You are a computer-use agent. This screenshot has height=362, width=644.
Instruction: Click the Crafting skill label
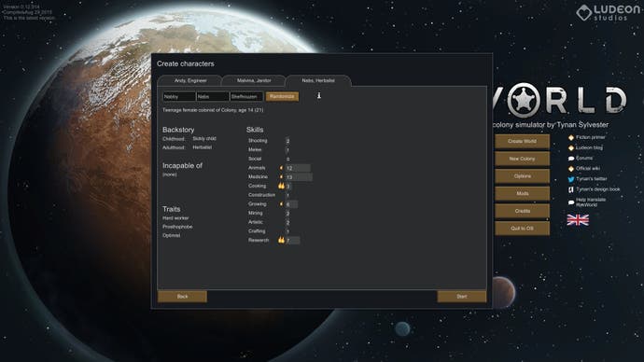257,231
